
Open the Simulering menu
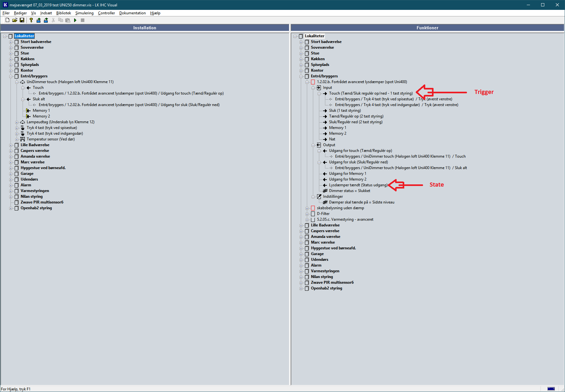pos(84,13)
